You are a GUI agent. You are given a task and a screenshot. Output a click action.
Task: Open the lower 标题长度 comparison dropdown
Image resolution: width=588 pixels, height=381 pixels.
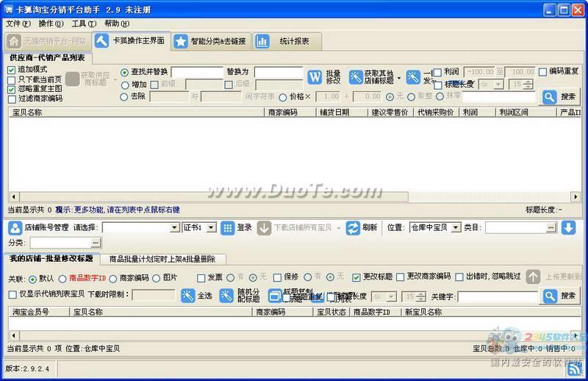(391, 297)
